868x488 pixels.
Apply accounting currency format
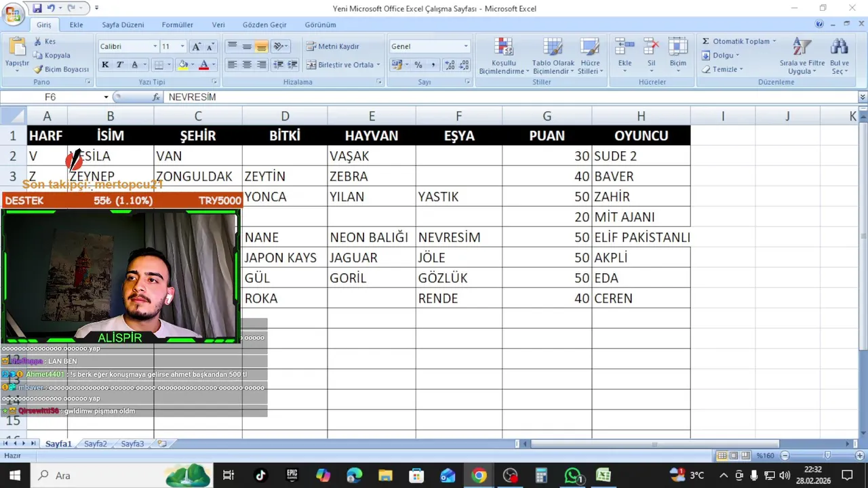coord(398,65)
